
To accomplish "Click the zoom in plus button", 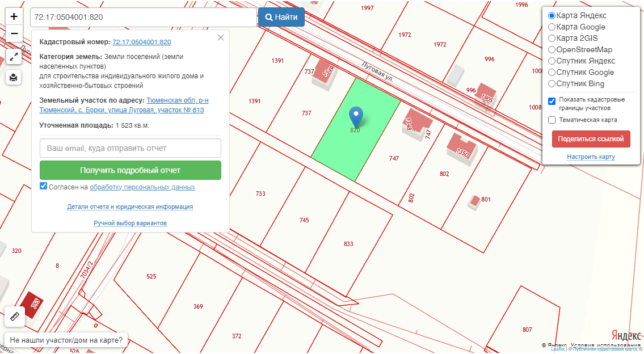I will click(14, 16).
